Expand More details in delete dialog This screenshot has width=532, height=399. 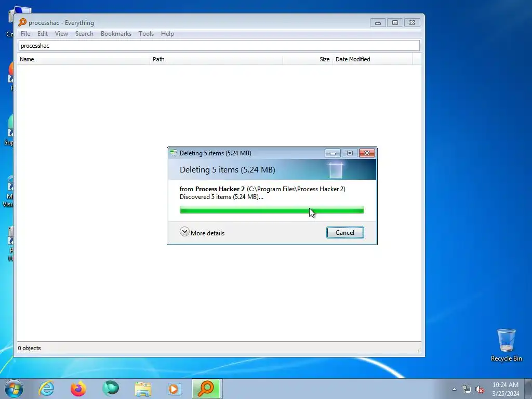point(202,233)
